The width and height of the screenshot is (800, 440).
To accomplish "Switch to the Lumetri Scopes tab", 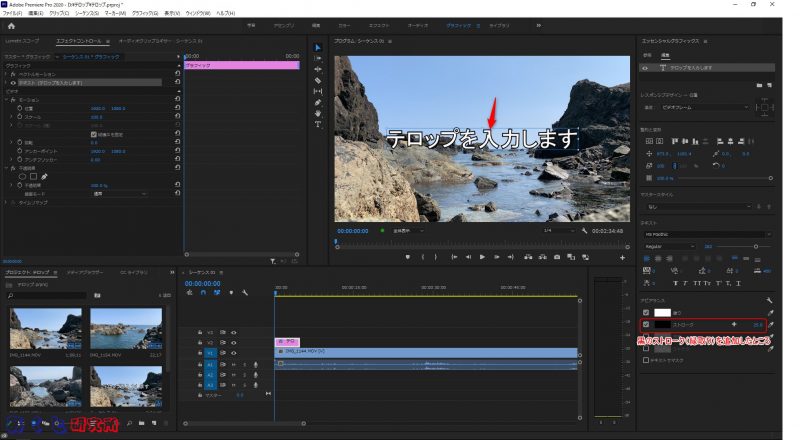I will pos(22,41).
